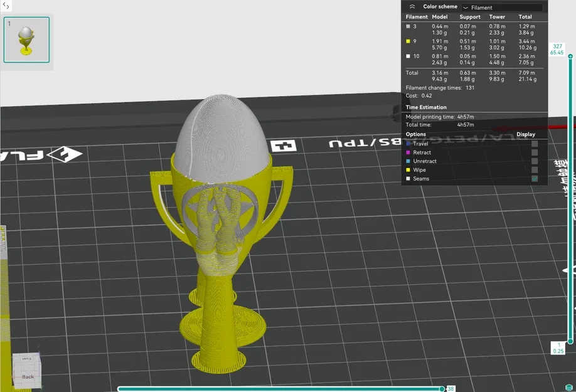The height and width of the screenshot is (392, 576).
Task: Click the cyan Unretract legend square
Action: coord(408,161)
